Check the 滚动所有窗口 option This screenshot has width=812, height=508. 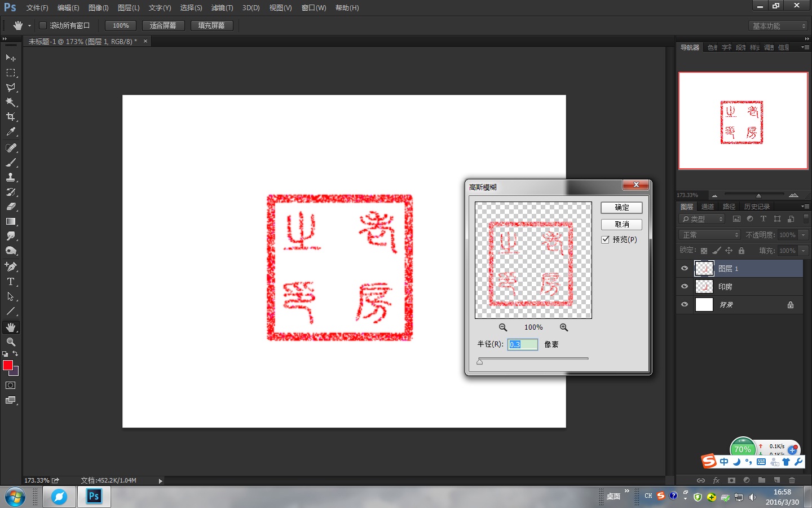42,25
